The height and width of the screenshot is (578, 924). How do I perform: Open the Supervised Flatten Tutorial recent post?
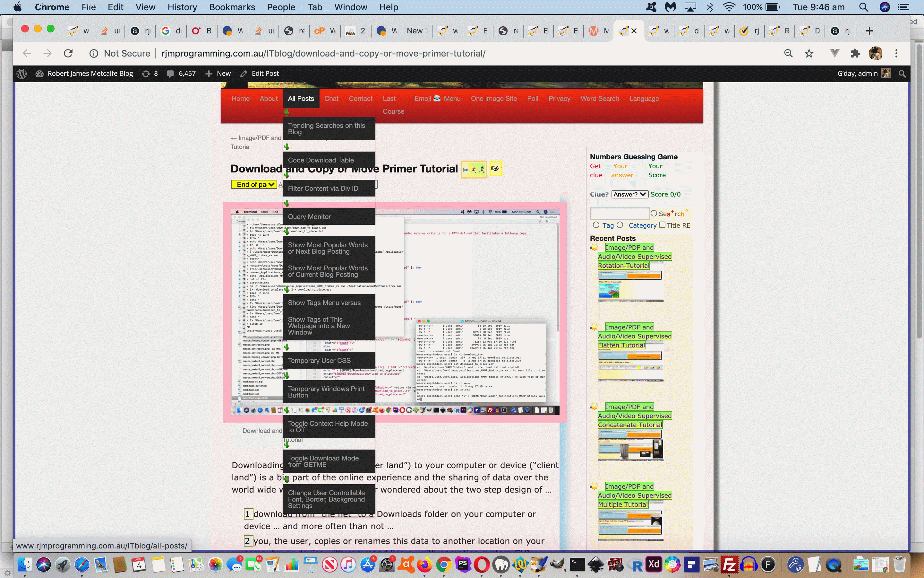coord(634,336)
